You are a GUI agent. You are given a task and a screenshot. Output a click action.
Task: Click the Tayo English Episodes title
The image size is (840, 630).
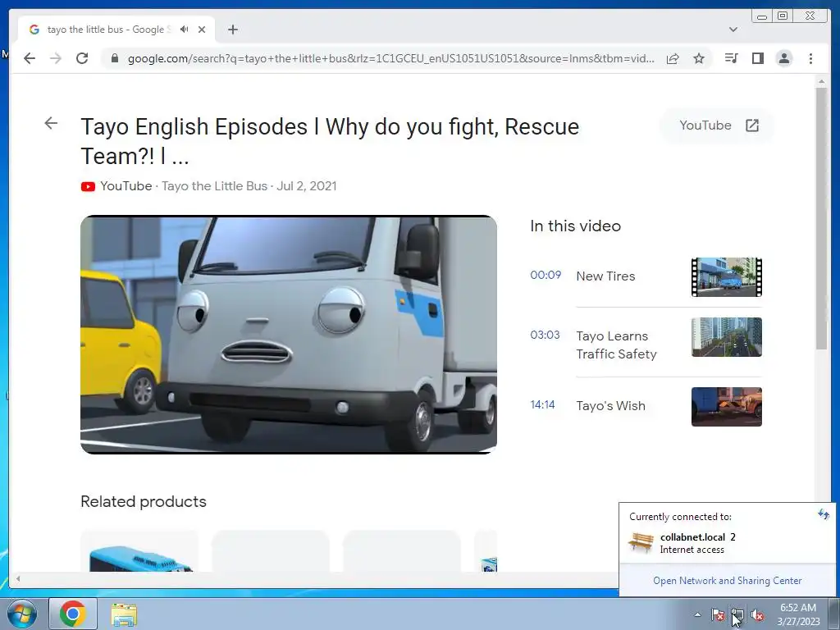click(330, 141)
